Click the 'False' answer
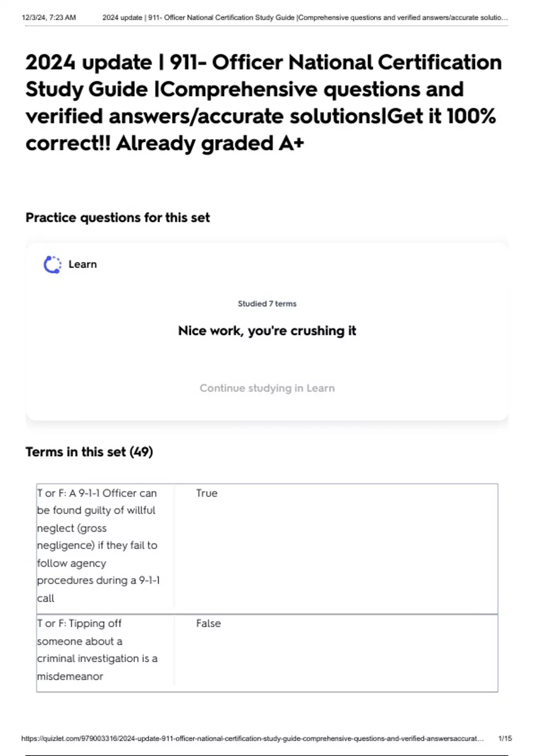The width and height of the screenshot is (534, 756). pos(208,623)
